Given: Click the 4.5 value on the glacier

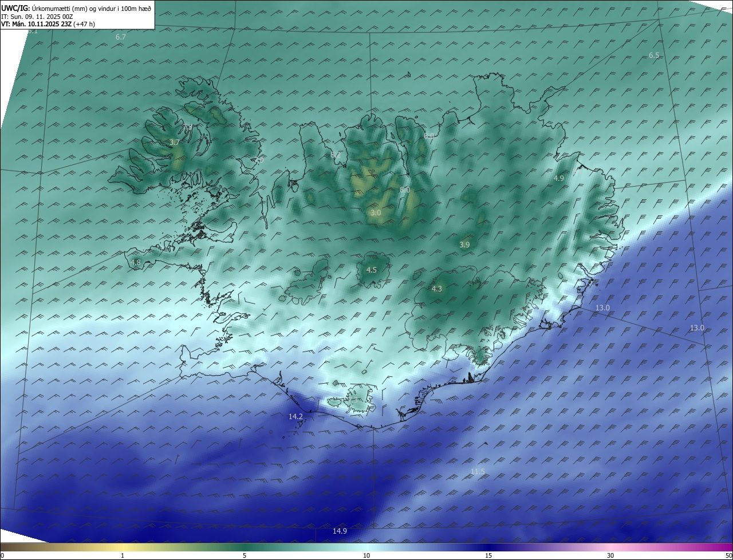Looking at the screenshot, I should [372, 270].
